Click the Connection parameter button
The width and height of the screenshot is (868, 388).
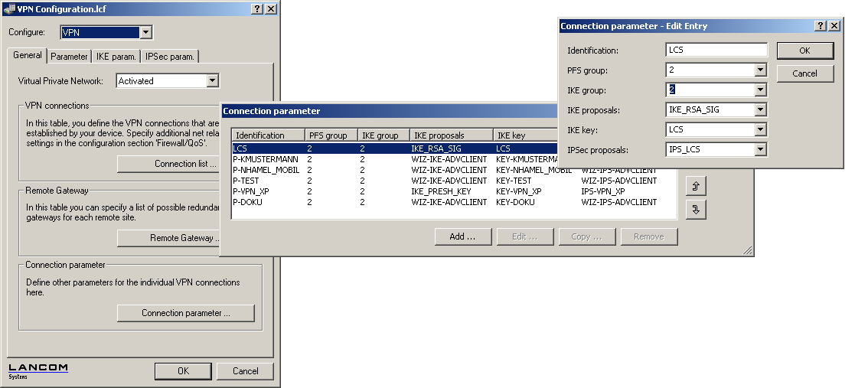[x=185, y=313]
